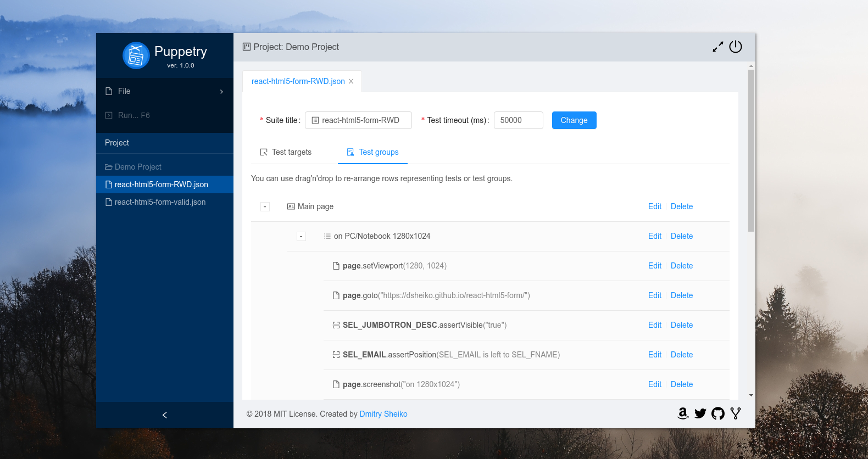Click file icon of page.screenshot row
The image size is (868, 459).
coord(336,384)
